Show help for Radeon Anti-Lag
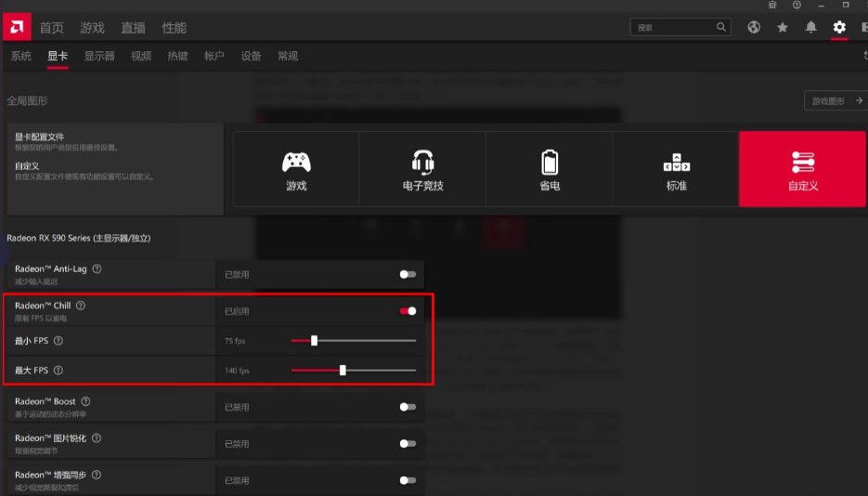Screen dimensions: 868x496 (x=97, y=269)
